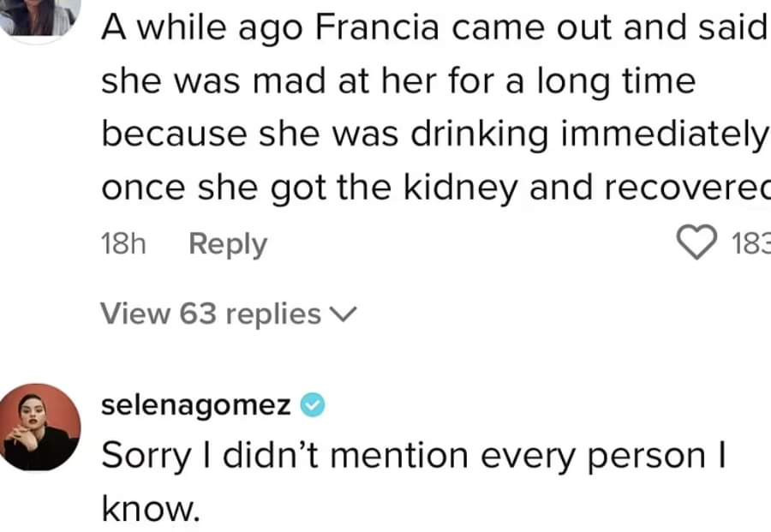Click the blue verified badge beside selenagomez
This screenshot has height=532, width=771.
[313, 405]
